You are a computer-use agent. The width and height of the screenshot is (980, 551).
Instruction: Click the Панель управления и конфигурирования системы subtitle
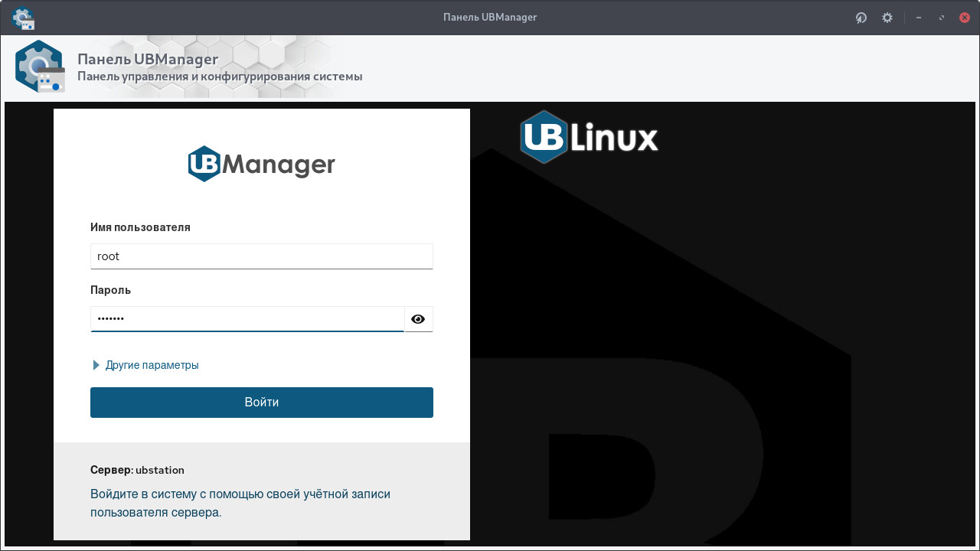coord(220,77)
